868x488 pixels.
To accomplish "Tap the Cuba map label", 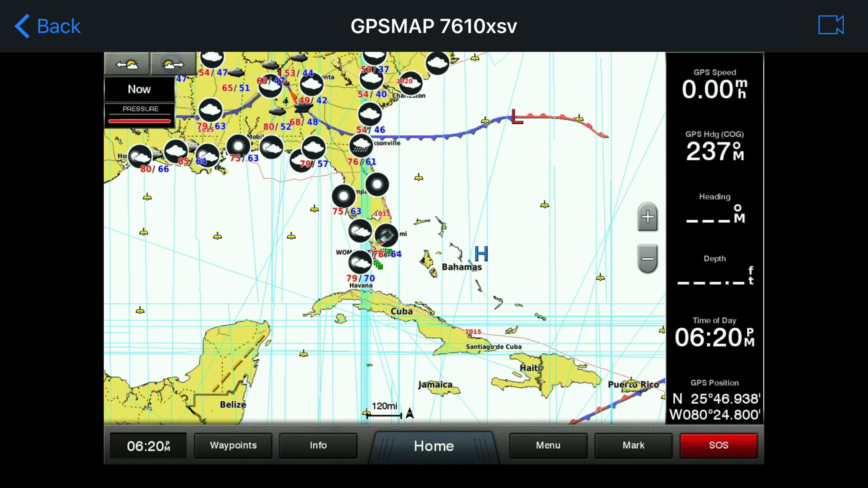I will pos(401,311).
